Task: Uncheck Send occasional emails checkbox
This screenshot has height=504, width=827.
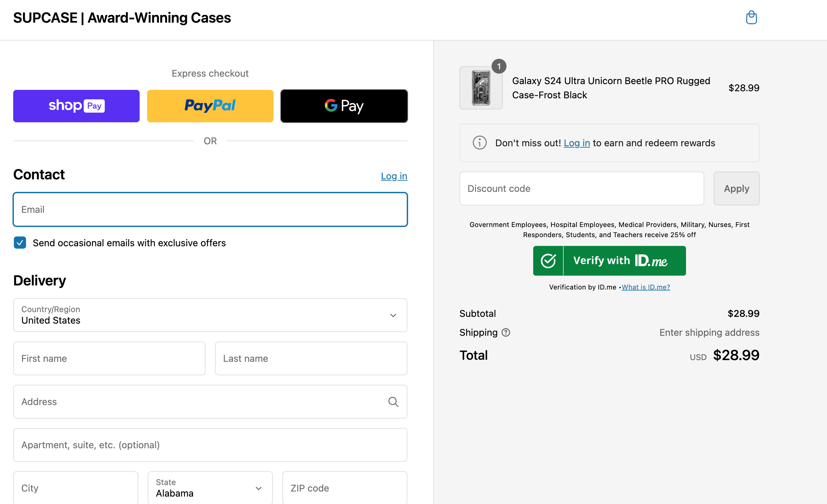Action: click(x=20, y=243)
